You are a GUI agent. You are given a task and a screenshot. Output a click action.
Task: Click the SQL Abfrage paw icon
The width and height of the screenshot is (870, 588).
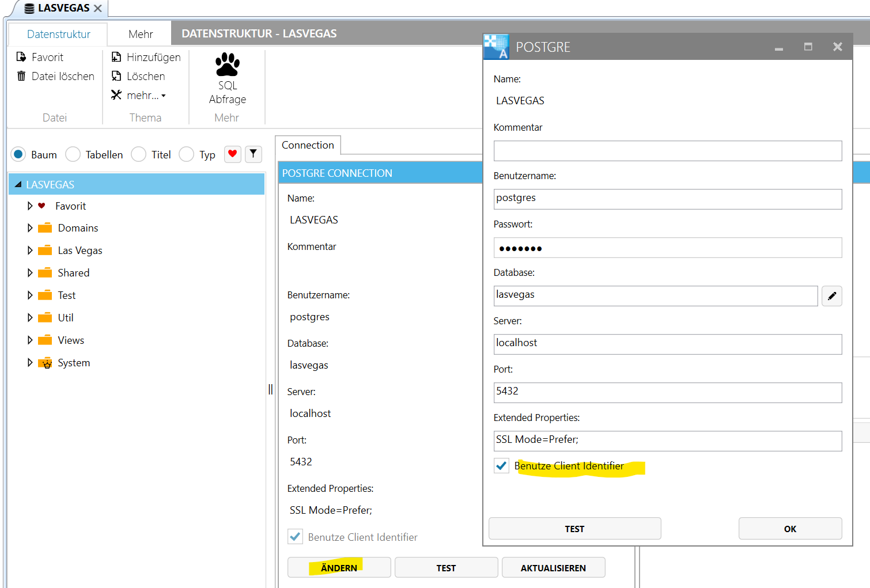coord(227,65)
